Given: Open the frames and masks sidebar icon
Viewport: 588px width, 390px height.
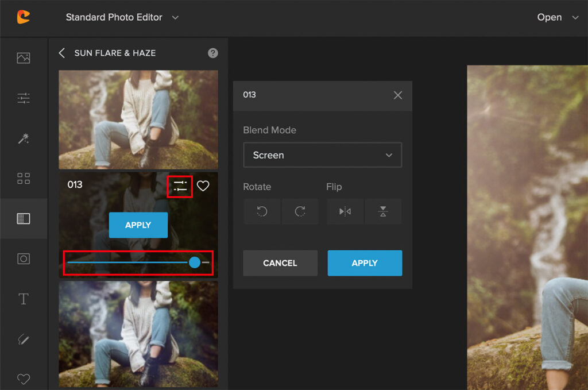Looking at the screenshot, I should click(24, 259).
